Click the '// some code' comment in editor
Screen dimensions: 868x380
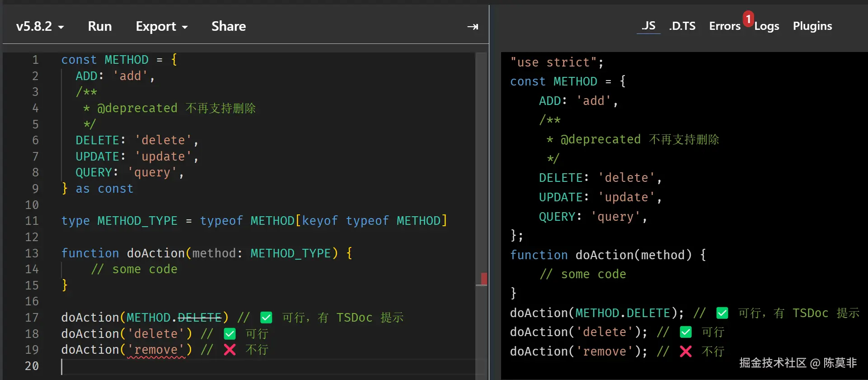[x=134, y=269]
